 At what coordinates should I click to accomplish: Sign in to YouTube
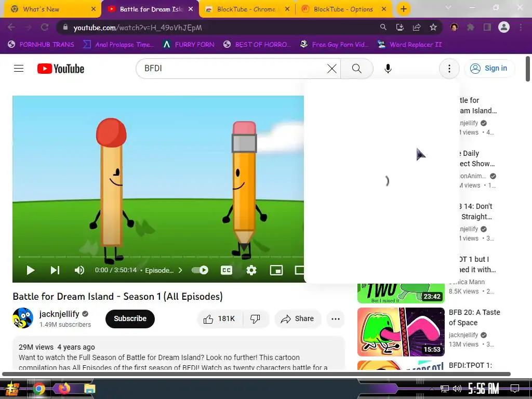pos(489,68)
